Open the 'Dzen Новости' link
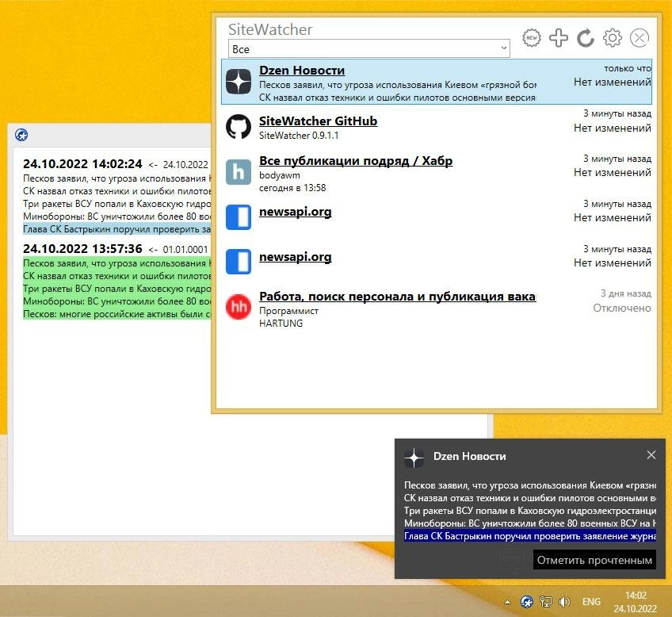 302,71
